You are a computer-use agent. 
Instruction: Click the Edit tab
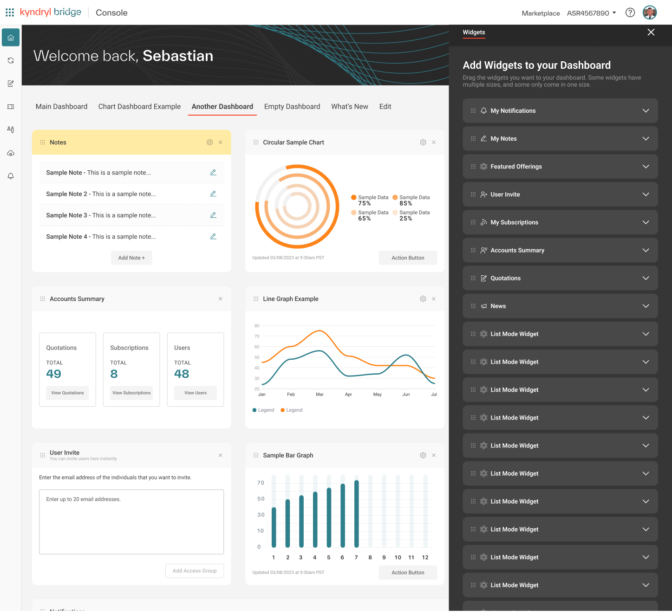[x=385, y=107]
